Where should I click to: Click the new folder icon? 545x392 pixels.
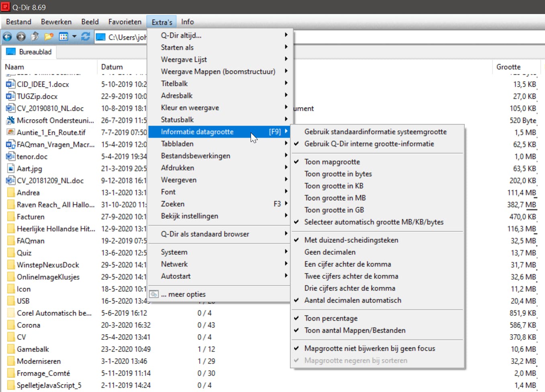(x=49, y=37)
